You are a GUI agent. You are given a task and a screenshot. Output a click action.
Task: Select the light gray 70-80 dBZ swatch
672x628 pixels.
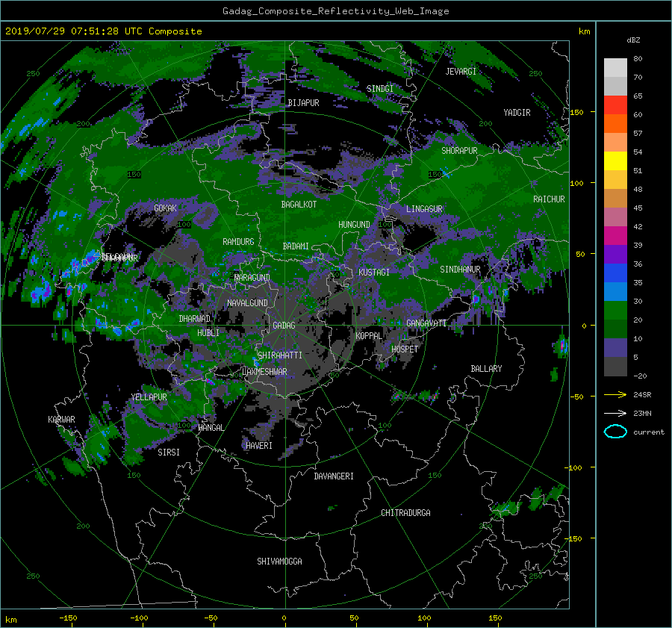(615, 68)
